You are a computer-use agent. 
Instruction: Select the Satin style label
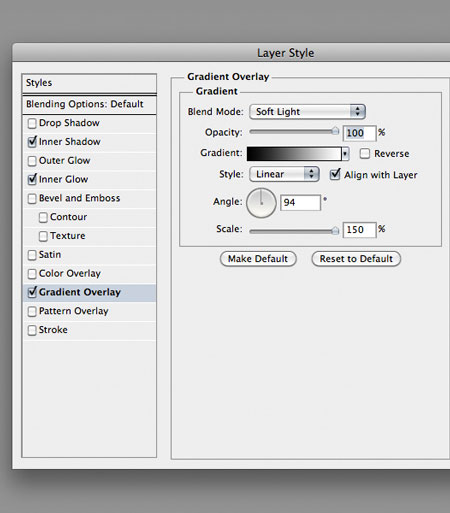50,255
